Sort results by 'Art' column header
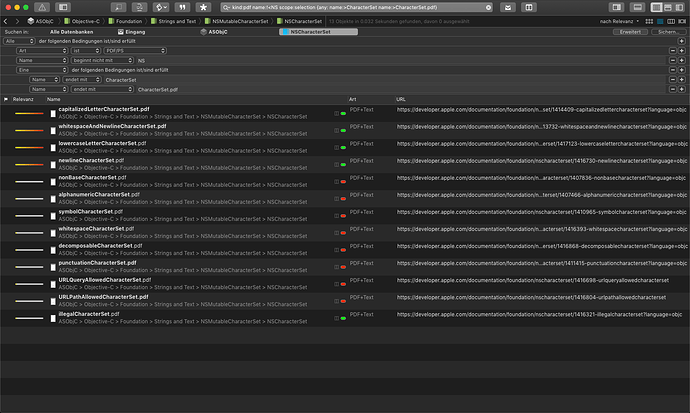This screenshot has width=690, height=413. point(352,99)
